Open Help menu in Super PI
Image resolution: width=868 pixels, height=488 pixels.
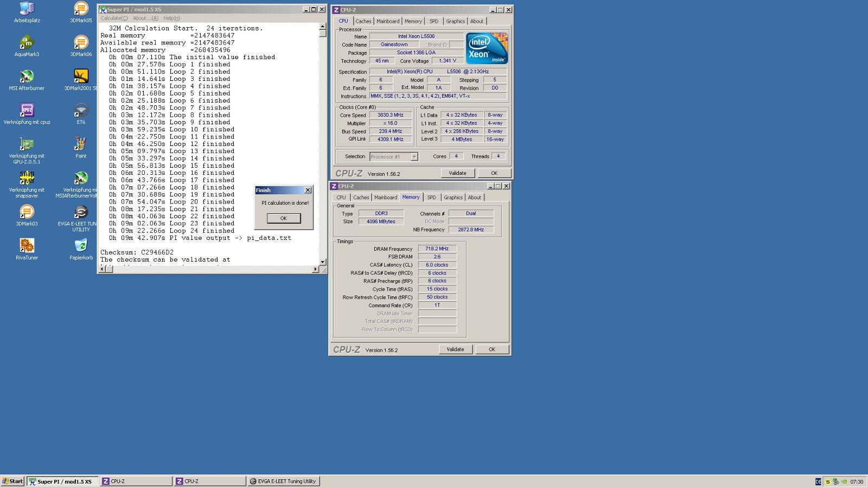171,18
